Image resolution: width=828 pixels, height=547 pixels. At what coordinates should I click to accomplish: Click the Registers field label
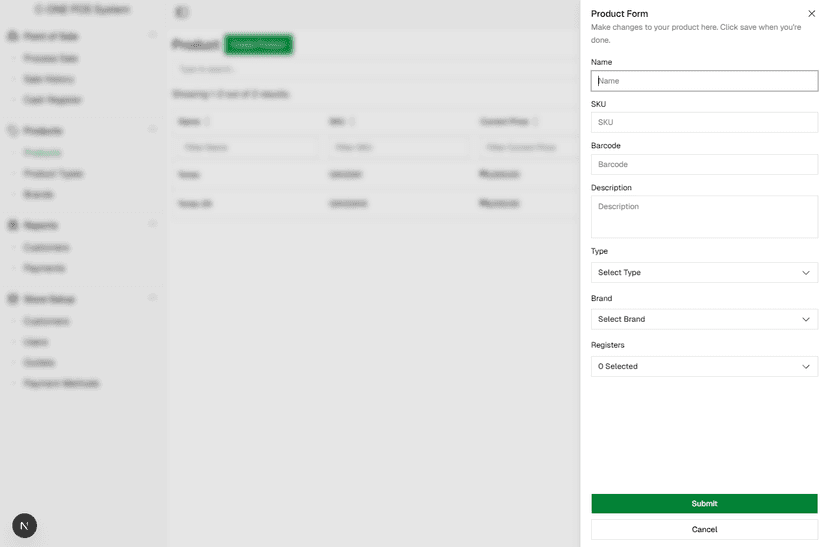click(607, 345)
